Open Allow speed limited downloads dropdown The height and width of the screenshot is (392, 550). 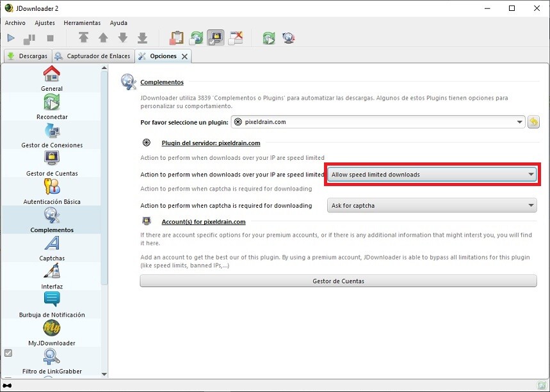pos(432,175)
